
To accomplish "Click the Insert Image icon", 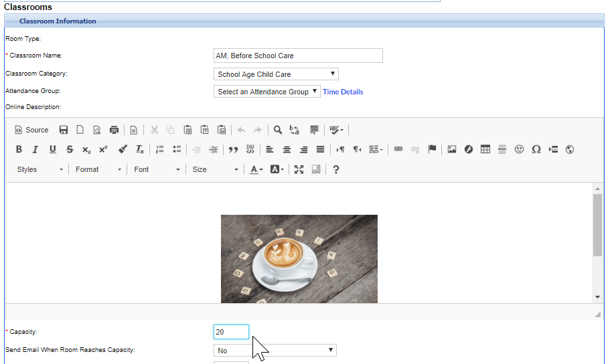I will click(x=452, y=149).
